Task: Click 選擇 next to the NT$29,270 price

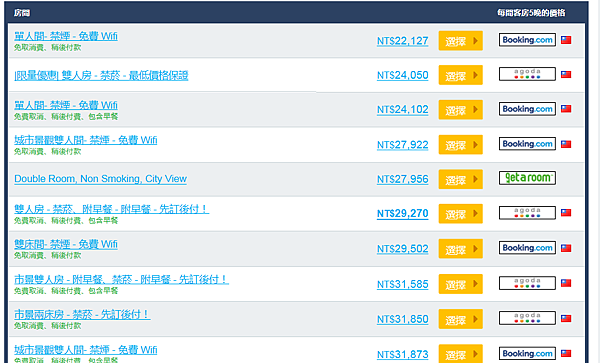Action: pos(460,213)
